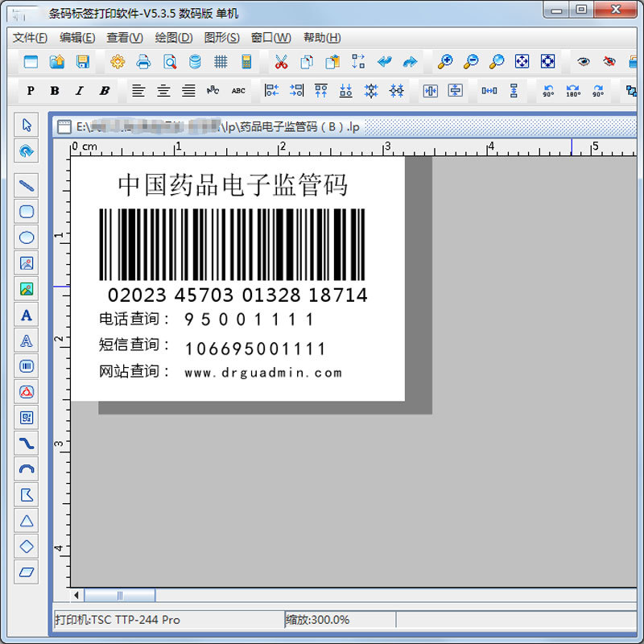Toggle bold italic formatting button
Image resolution: width=644 pixels, height=644 pixels.
point(105,91)
